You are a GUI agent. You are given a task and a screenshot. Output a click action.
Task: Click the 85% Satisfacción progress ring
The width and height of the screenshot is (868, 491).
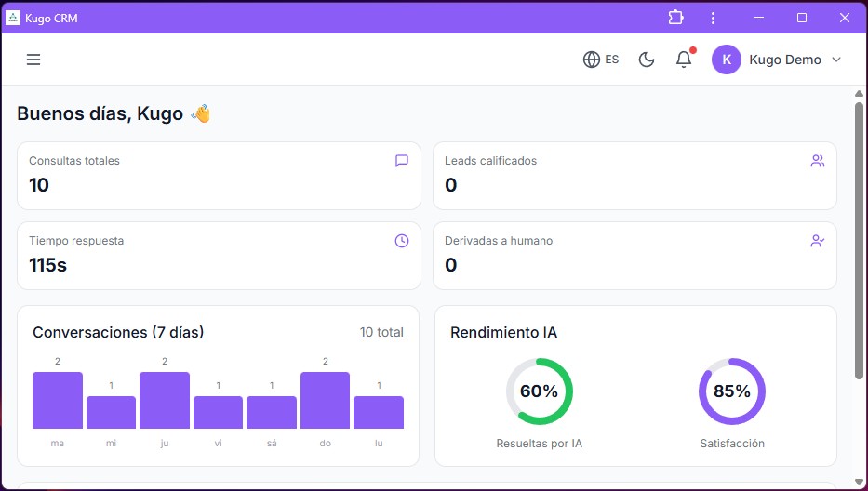pyautogui.click(x=732, y=391)
